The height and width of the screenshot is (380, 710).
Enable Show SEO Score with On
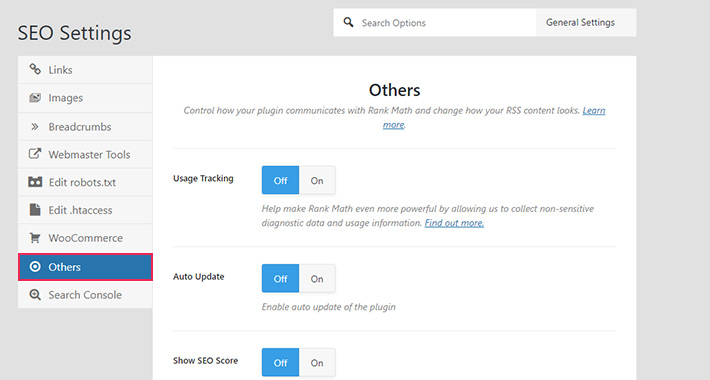pyautogui.click(x=317, y=362)
